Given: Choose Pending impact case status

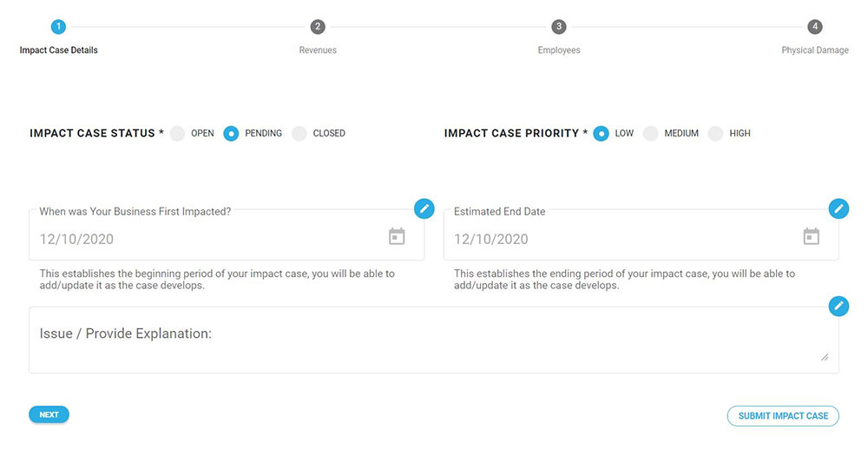Looking at the screenshot, I should click(232, 134).
